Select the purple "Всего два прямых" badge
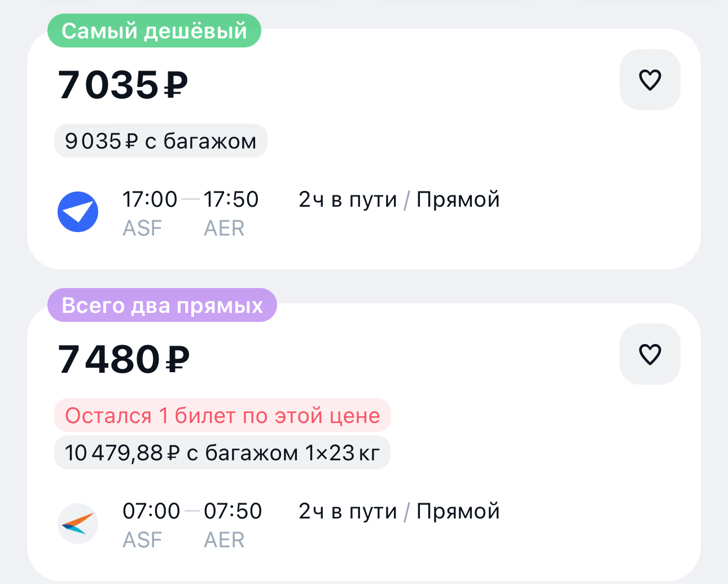 tap(162, 305)
